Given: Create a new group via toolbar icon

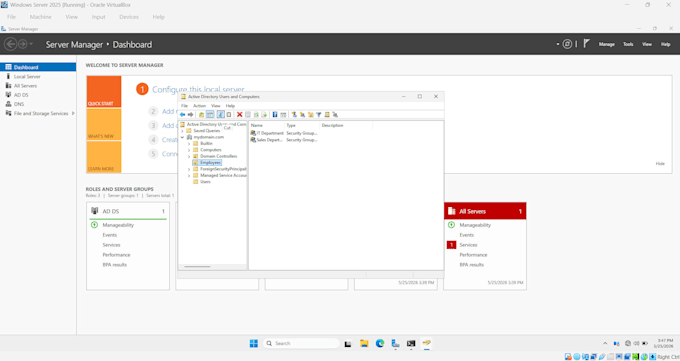Looking at the screenshot, I should 302,115.
